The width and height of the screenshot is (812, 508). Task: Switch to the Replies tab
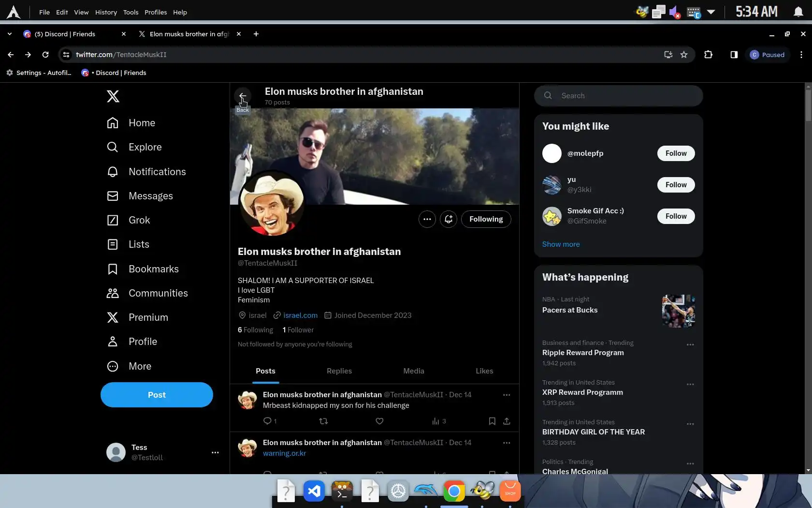[x=339, y=371]
